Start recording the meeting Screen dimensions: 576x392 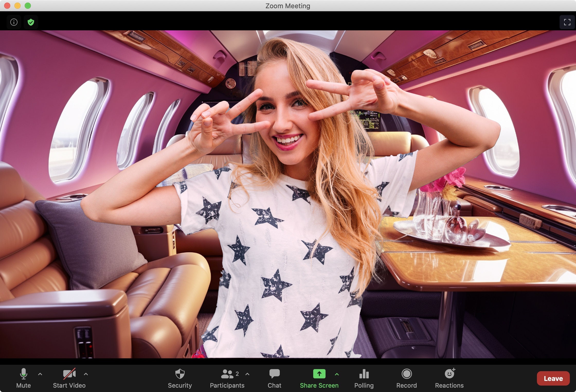(x=407, y=378)
